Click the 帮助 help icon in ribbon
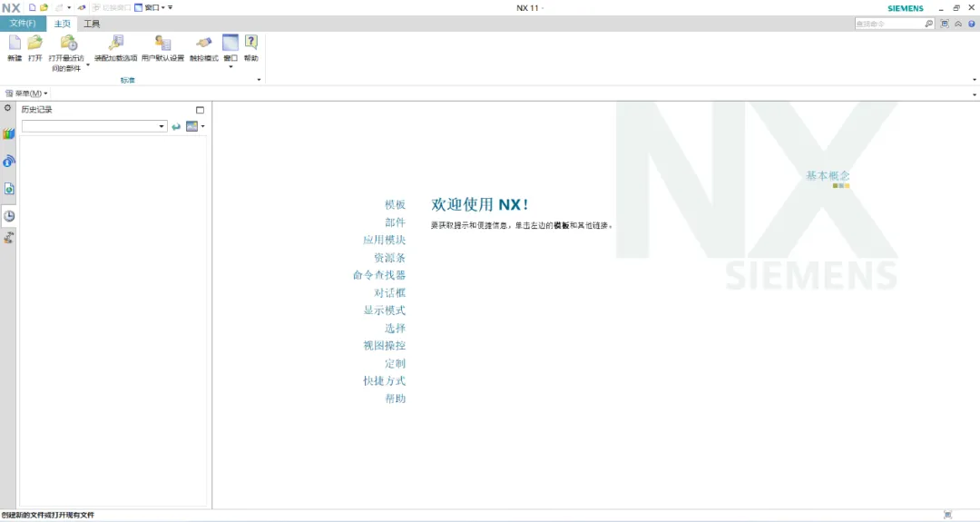 250,43
